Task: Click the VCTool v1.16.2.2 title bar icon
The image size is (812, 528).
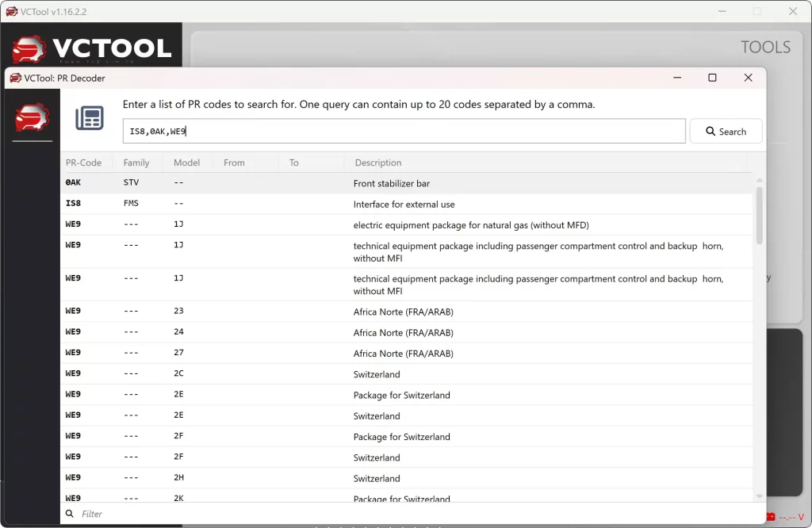Action: 11,11
